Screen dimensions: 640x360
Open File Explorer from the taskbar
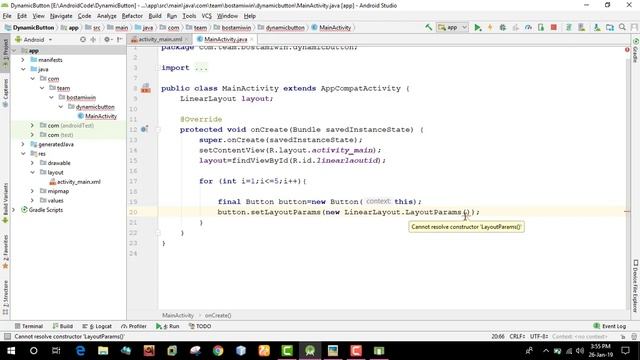click(103, 351)
